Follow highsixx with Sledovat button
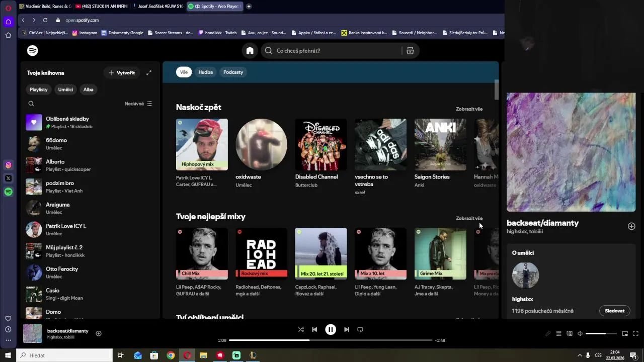Viewport: 644px width, 362px height. click(614, 311)
